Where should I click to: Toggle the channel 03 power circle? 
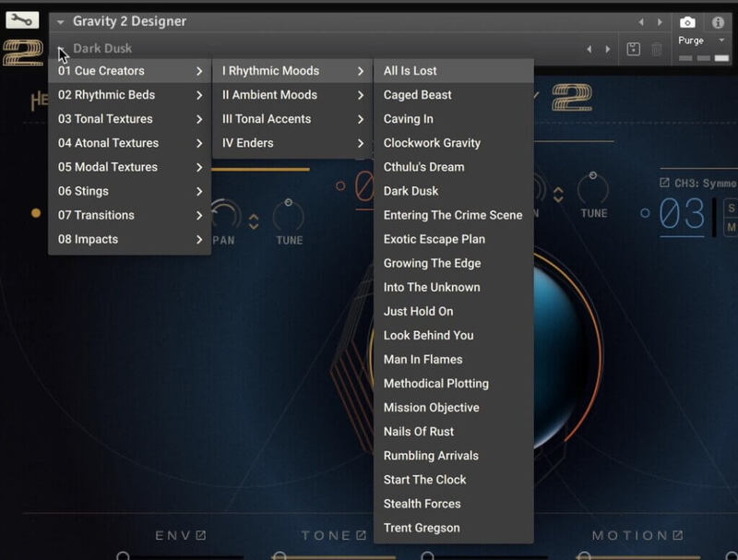point(645,213)
